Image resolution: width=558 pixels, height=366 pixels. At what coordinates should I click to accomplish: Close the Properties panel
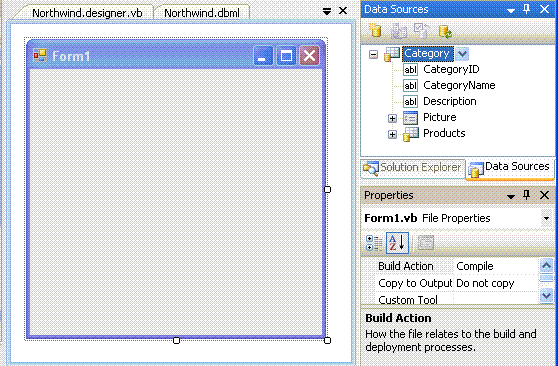click(x=544, y=195)
